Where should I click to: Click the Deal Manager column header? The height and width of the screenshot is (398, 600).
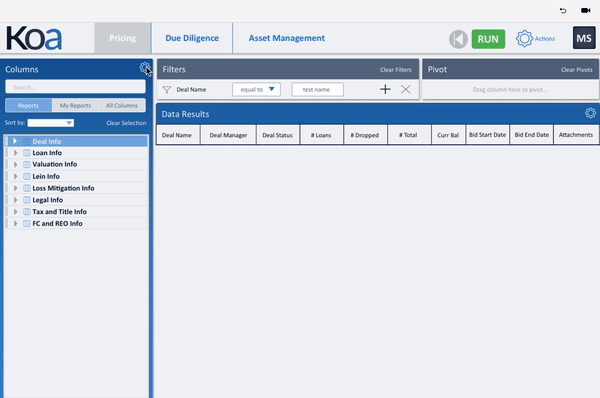(x=228, y=135)
